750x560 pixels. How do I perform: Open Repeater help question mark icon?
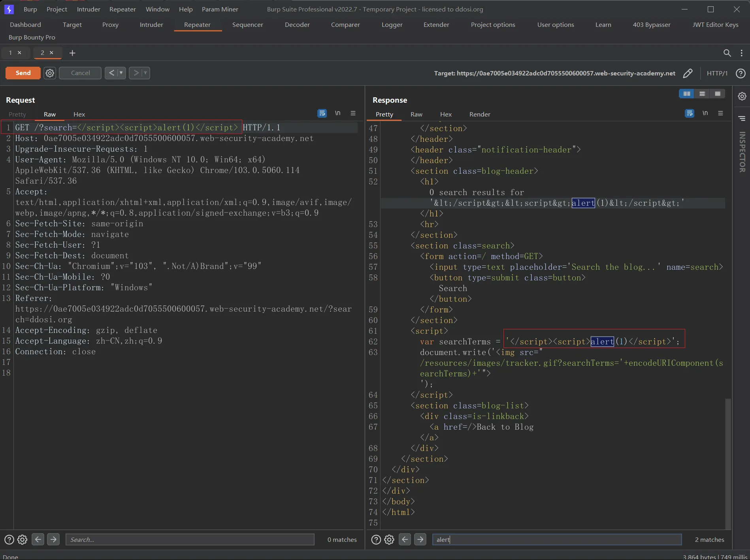(x=741, y=73)
